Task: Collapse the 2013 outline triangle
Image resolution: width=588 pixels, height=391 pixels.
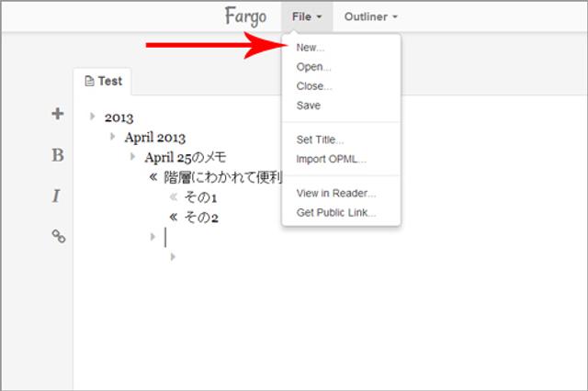Action: [92, 116]
